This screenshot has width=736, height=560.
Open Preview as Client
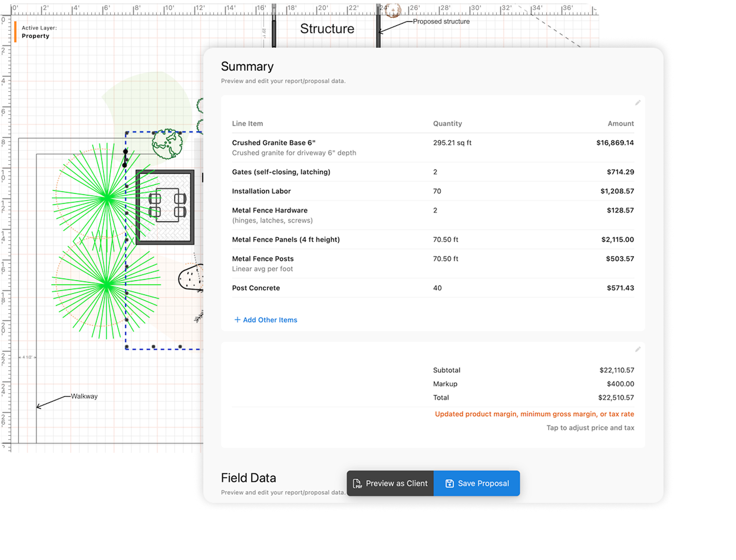[390, 483]
